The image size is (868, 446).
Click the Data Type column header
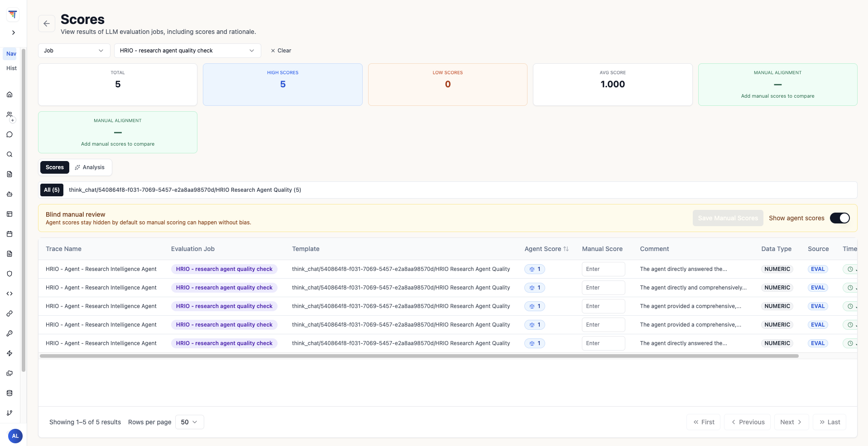777,249
